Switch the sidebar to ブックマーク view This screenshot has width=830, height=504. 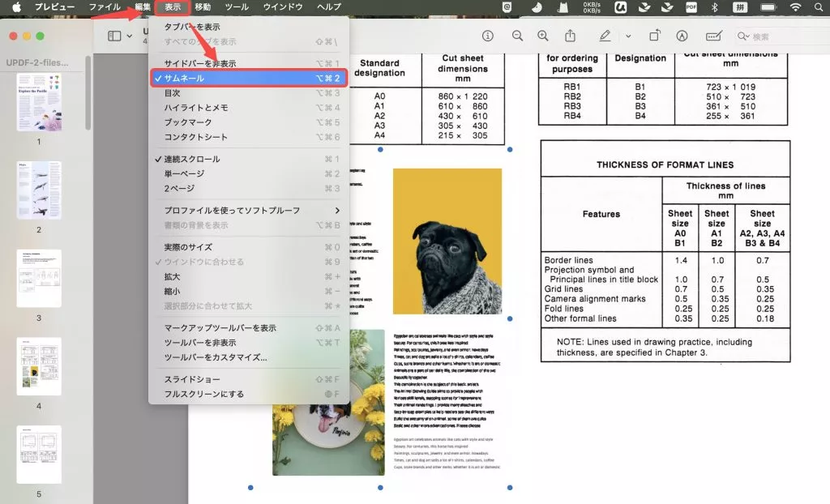click(x=249, y=122)
